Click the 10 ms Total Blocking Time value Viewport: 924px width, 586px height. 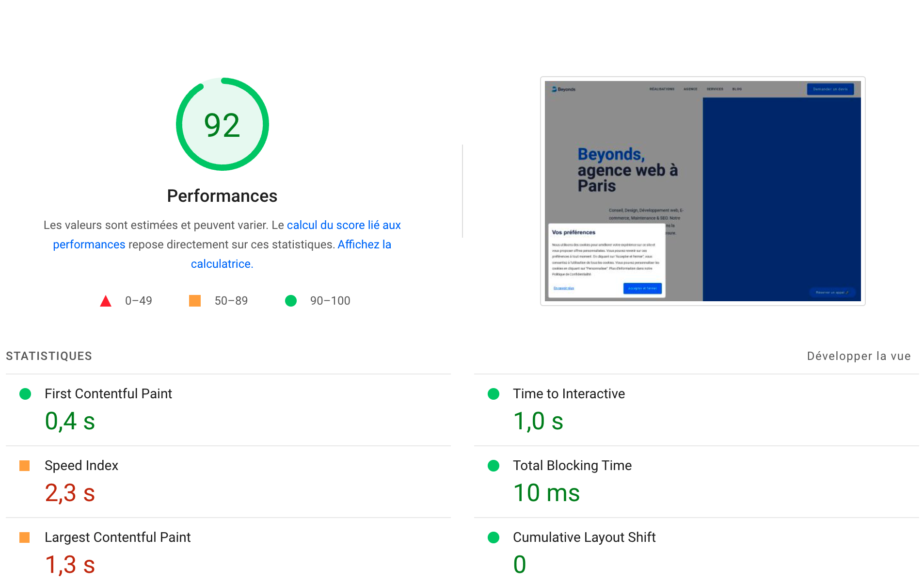click(546, 493)
